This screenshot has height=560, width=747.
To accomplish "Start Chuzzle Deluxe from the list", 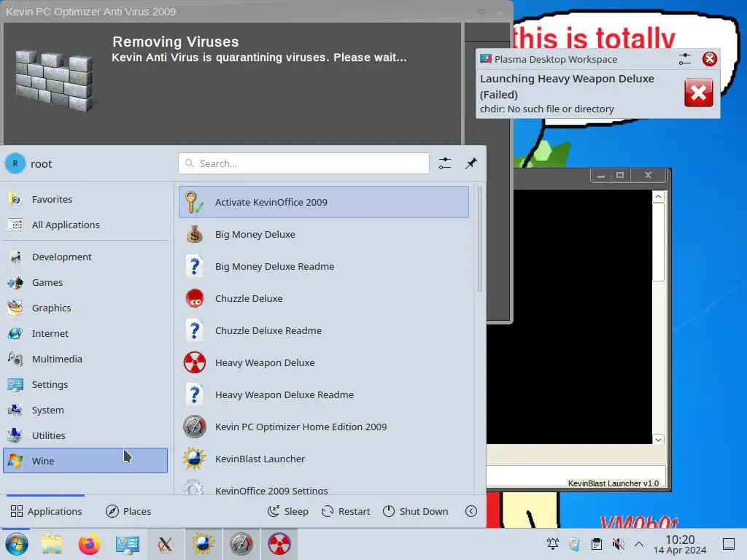I will (323, 298).
